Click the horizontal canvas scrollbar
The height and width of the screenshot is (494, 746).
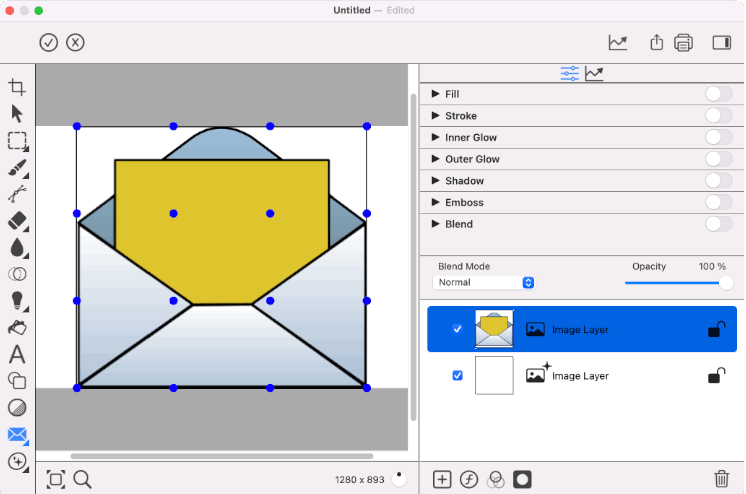[222, 456]
